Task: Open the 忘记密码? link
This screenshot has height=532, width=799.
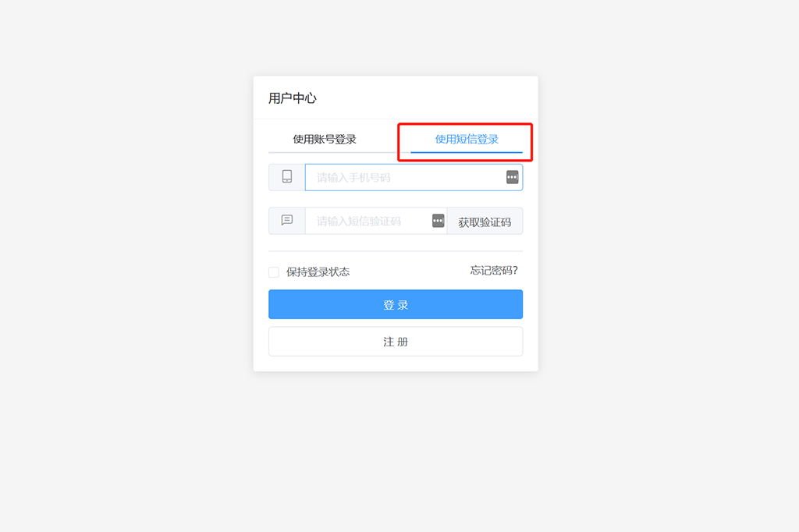Action: tap(494, 271)
